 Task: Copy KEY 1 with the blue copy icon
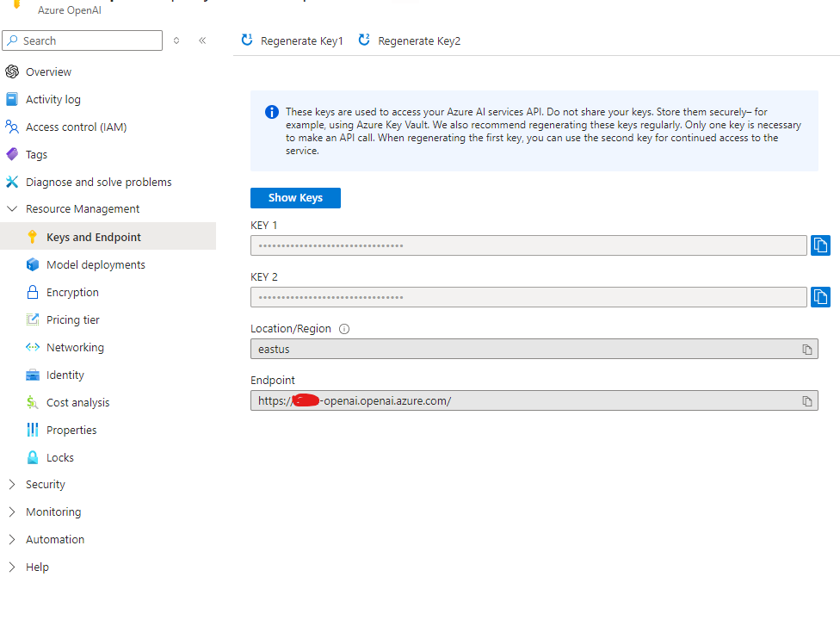pyautogui.click(x=820, y=245)
